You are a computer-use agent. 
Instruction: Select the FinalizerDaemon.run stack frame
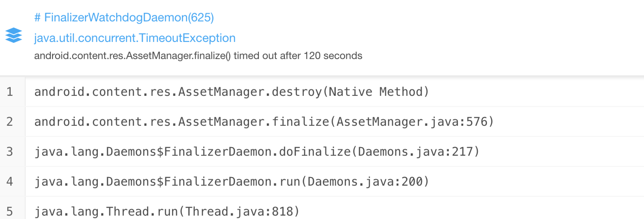[x=335, y=182]
